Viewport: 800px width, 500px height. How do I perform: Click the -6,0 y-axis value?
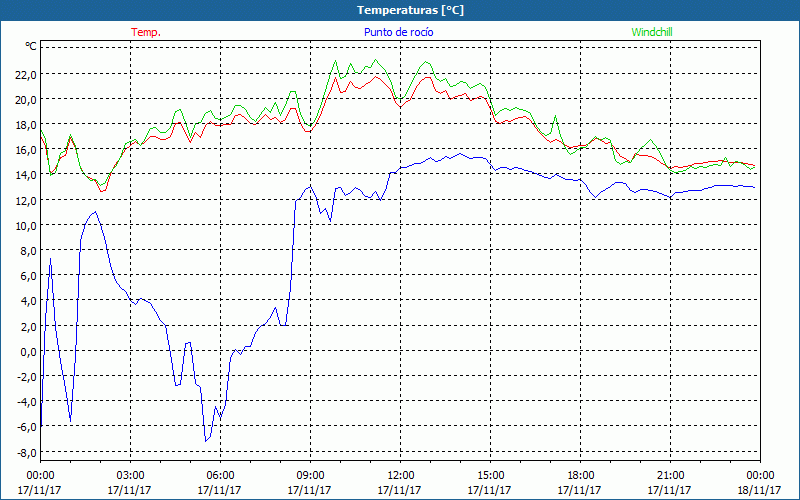pyautogui.click(x=27, y=427)
